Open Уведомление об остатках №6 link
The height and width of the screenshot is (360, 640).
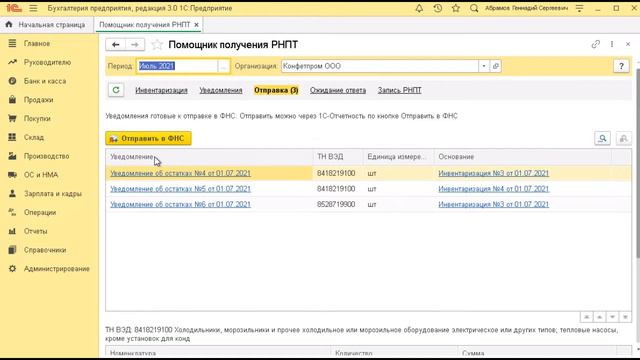(x=180, y=204)
